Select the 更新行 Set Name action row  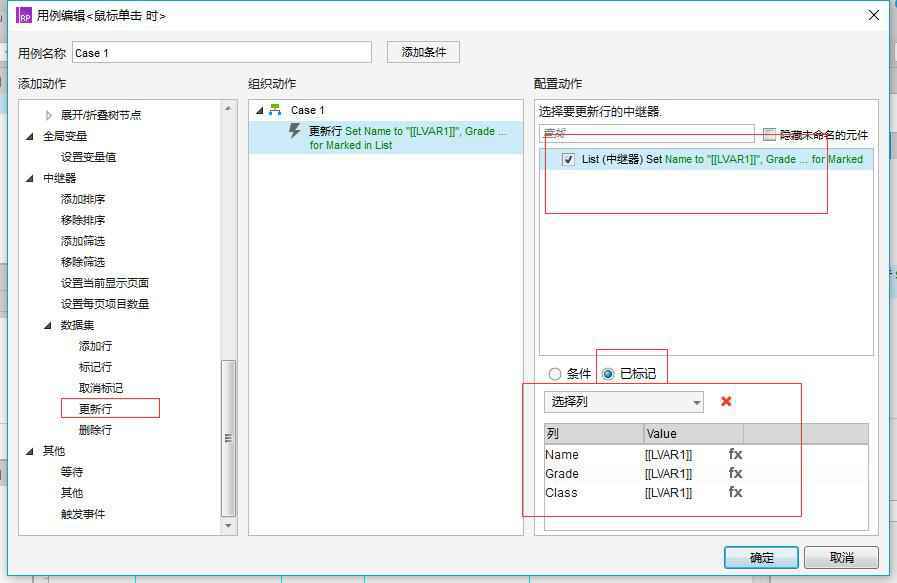click(x=386, y=138)
